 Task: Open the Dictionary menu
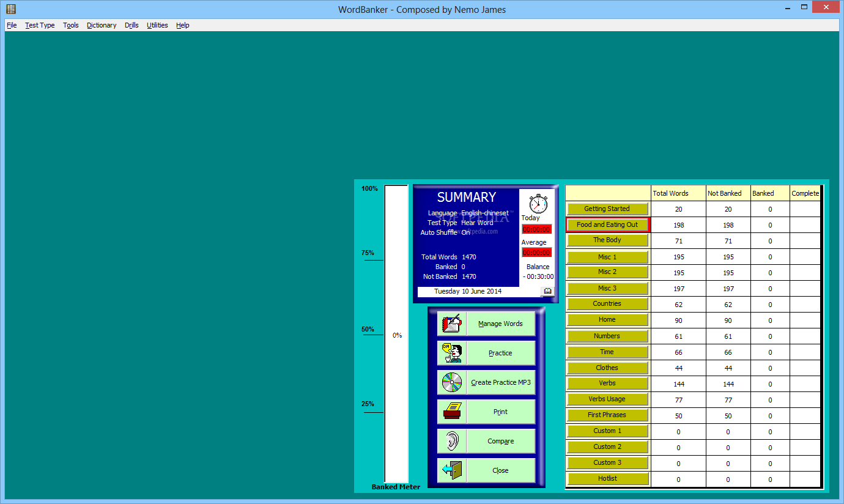pyautogui.click(x=102, y=25)
